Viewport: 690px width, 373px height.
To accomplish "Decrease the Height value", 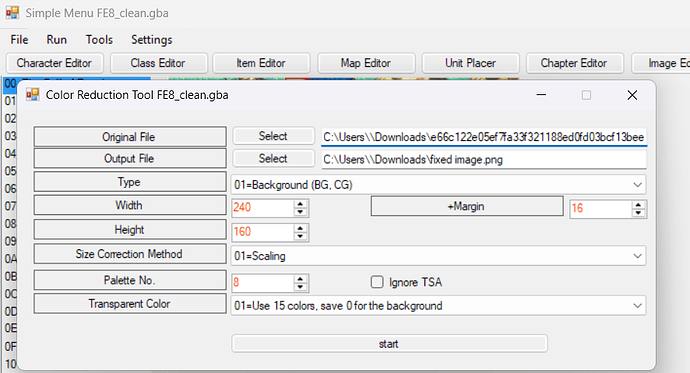I will click(301, 236).
